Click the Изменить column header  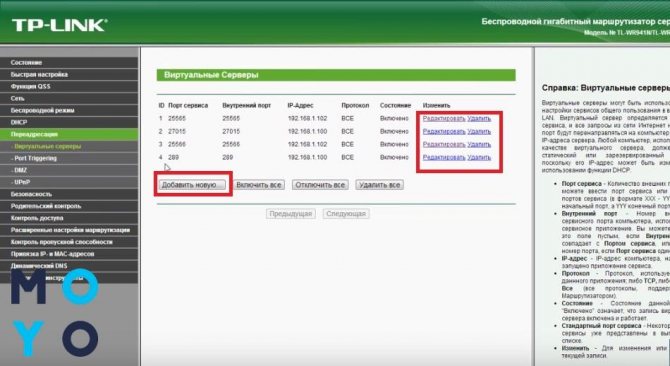[436, 105]
